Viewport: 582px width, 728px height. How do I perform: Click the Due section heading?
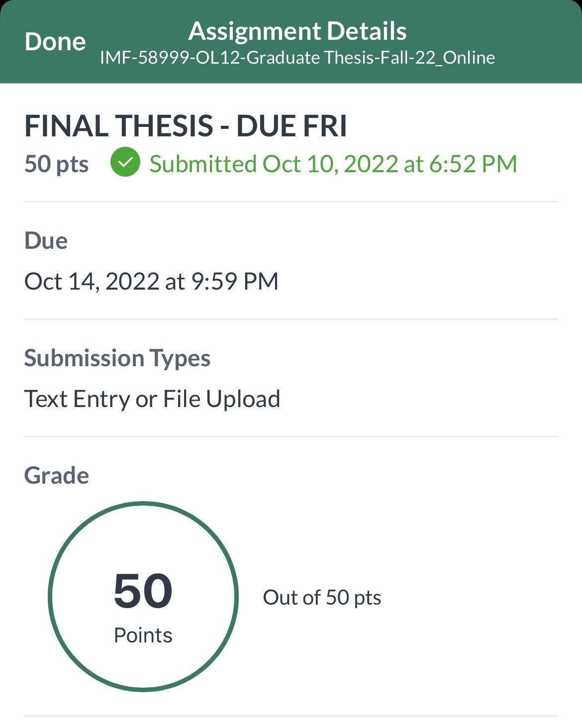coord(46,241)
